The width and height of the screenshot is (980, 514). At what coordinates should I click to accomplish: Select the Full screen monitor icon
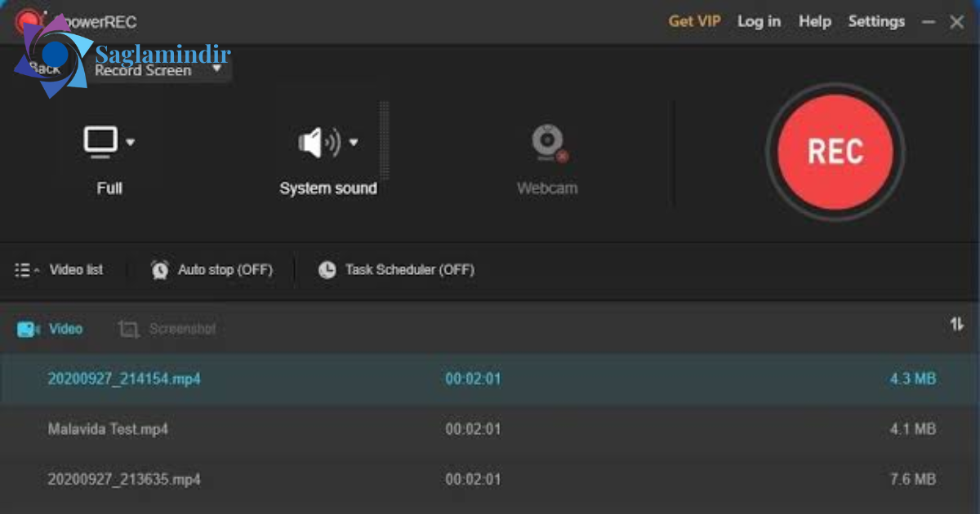tap(100, 142)
